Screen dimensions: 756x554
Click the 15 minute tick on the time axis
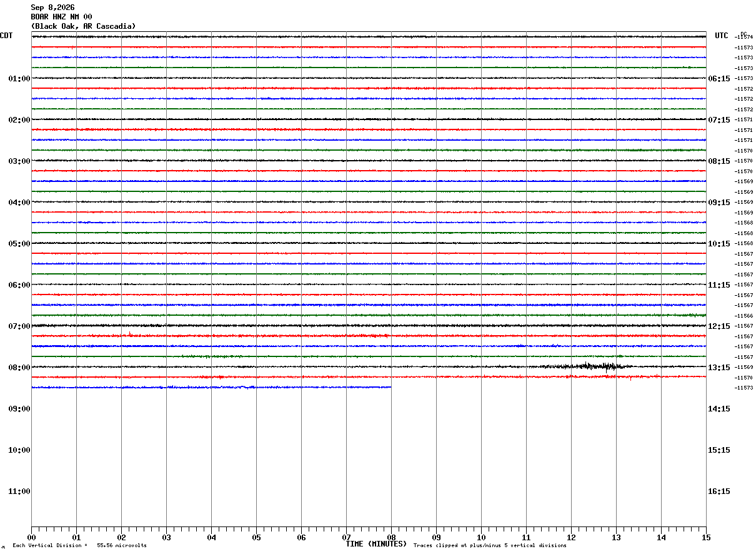coord(706,537)
